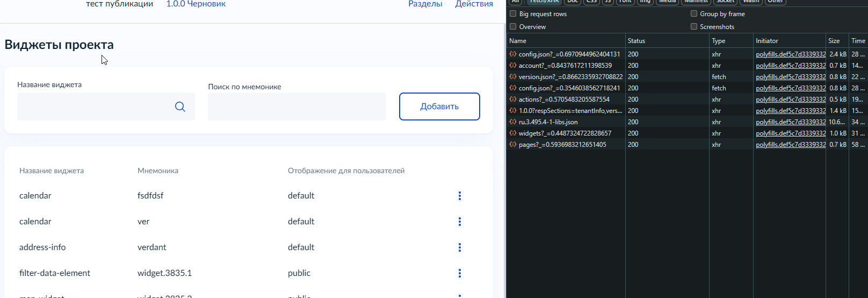868x298 pixels.
Task: Click the fsdfdsf mnemonic cell
Action: 150,196
